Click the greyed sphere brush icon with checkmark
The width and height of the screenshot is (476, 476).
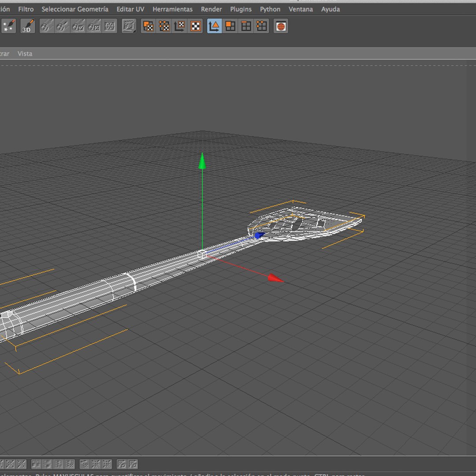pos(78,26)
